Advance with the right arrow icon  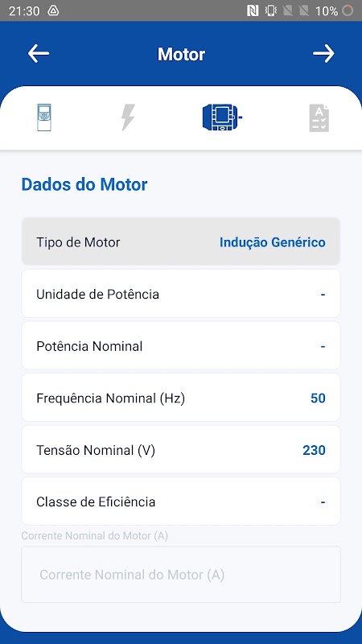click(x=323, y=54)
